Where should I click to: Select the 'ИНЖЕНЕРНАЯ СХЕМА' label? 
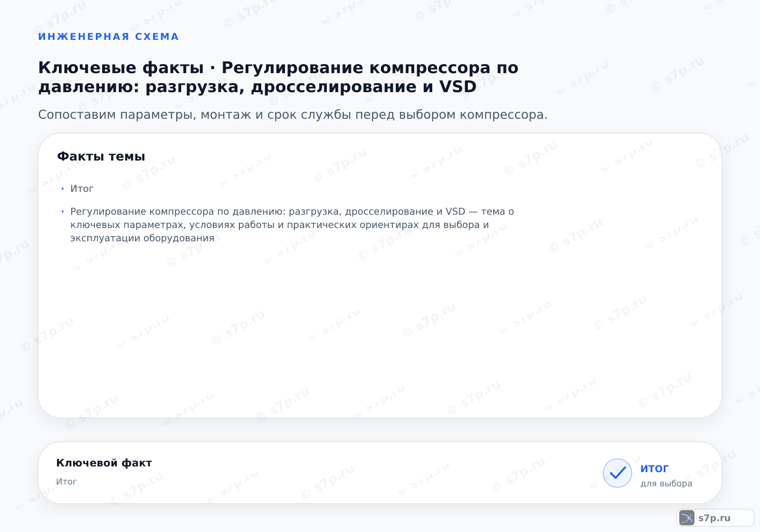coord(108,37)
